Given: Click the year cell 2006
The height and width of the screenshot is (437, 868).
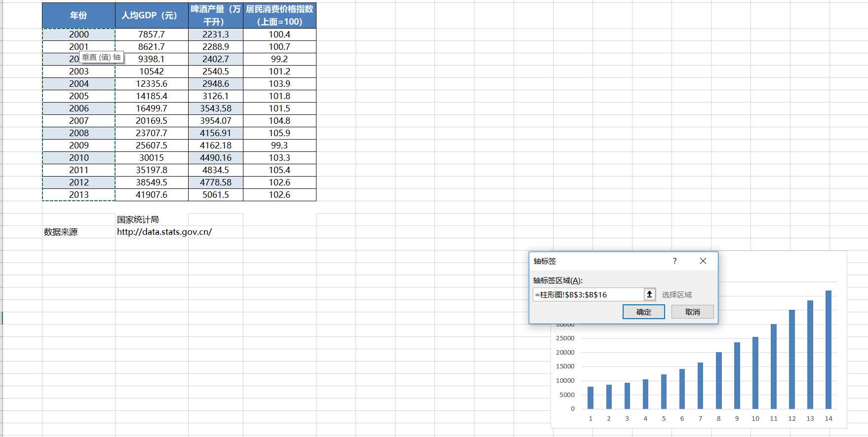Looking at the screenshot, I should coord(79,109).
